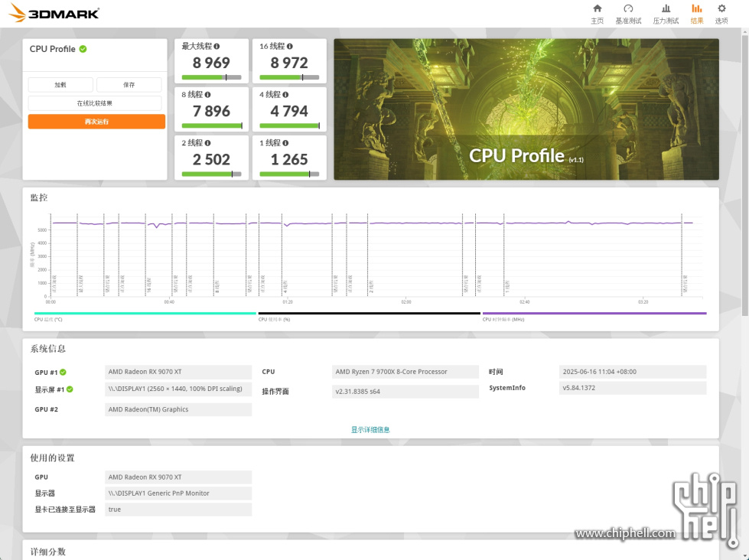Open the 选项 options gear icon

pyautogui.click(x=721, y=8)
